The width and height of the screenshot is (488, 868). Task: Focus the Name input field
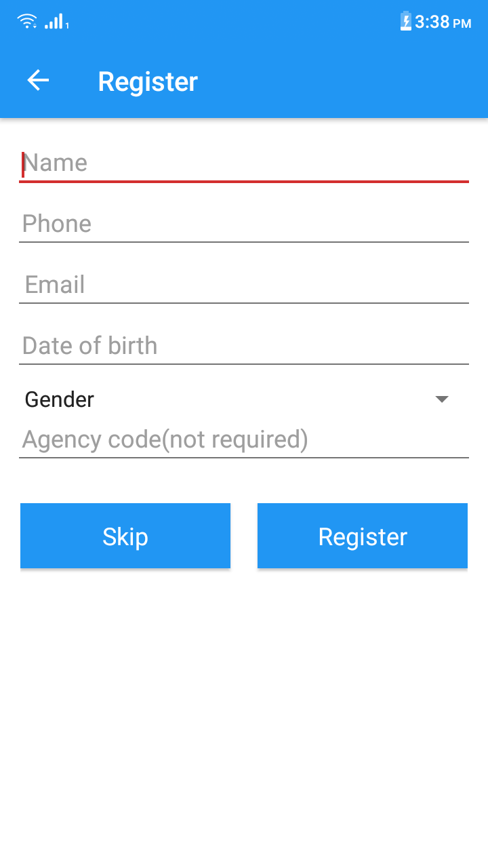coord(244,163)
